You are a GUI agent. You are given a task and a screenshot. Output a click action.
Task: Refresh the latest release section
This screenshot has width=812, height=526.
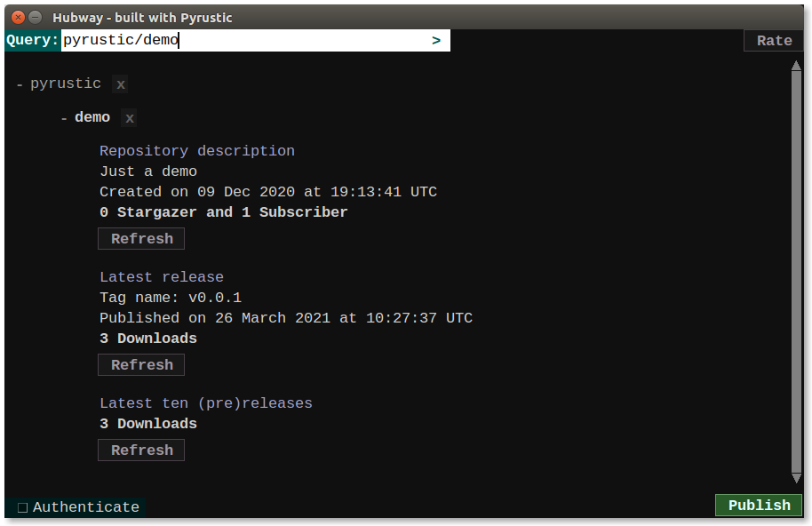(x=141, y=365)
